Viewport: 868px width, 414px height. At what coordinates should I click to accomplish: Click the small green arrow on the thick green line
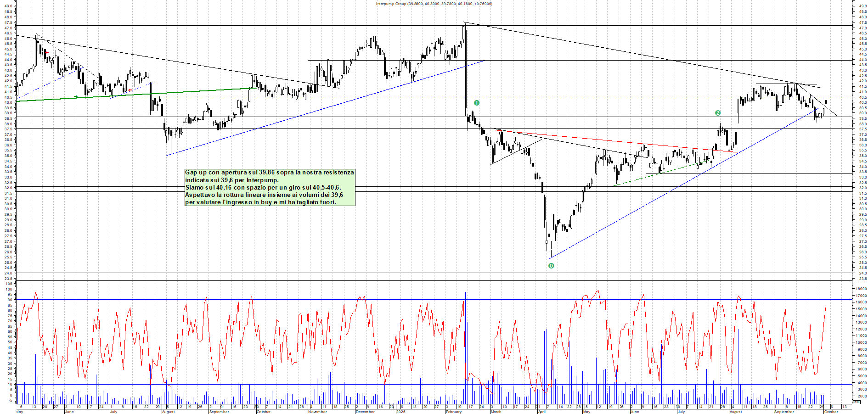(x=76, y=97)
